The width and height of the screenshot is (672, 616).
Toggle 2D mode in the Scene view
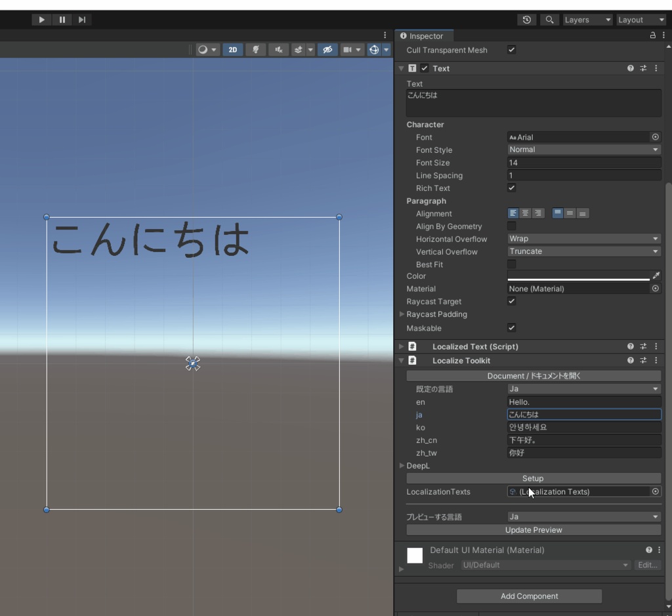pos(232,49)
